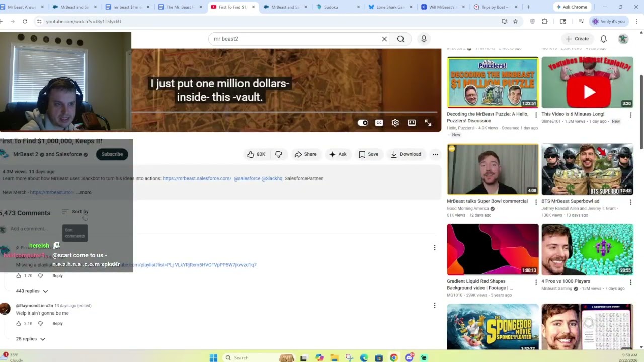Dislike the video
Viewport: 644px width, 362px height.
(x=278, y=154)
